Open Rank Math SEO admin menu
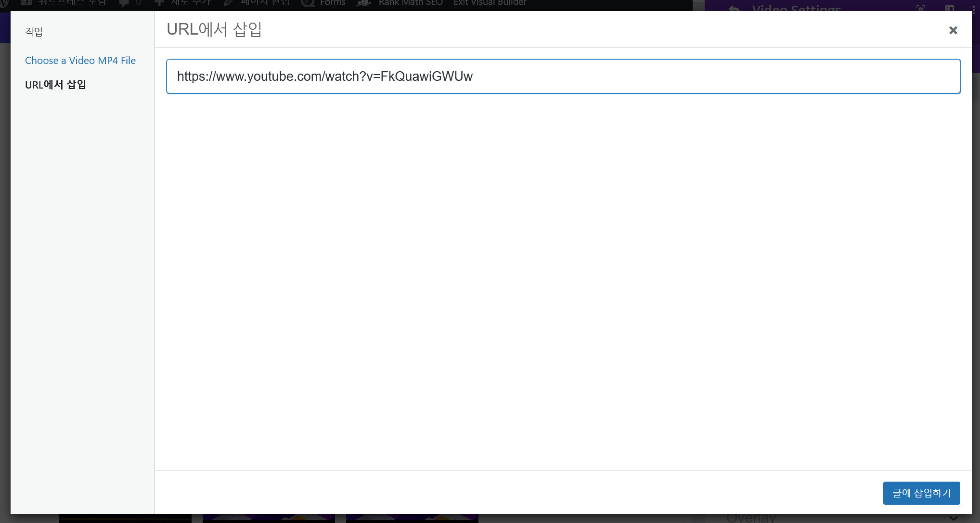The height and width of the screenshot is (523, 980). pos(410,3)
